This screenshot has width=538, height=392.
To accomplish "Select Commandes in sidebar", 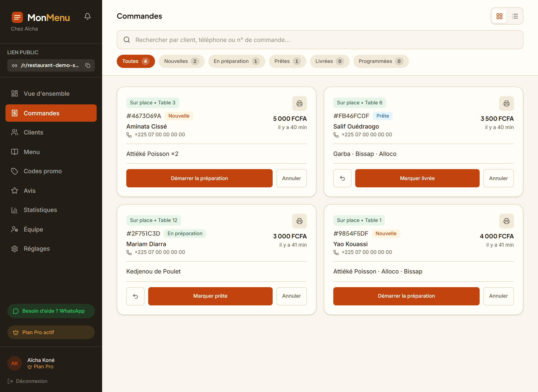I will (51, 113).
